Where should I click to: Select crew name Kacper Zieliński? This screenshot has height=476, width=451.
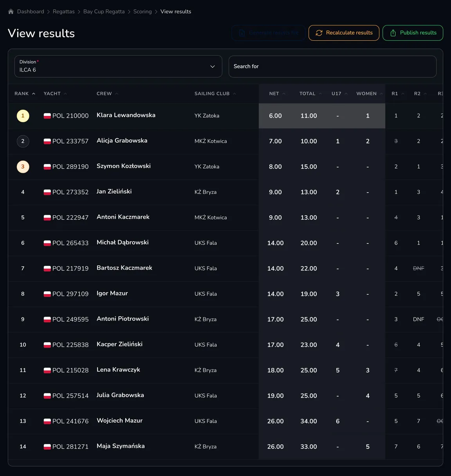(120, 344)
